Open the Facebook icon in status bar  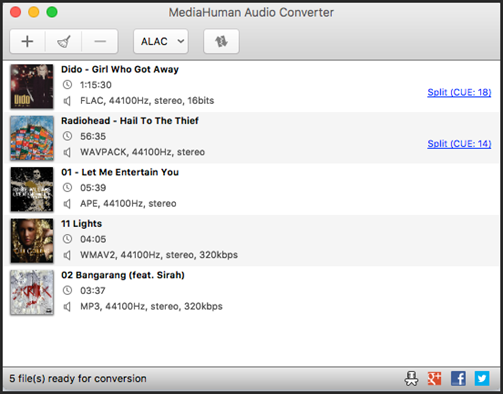(458, 378)
